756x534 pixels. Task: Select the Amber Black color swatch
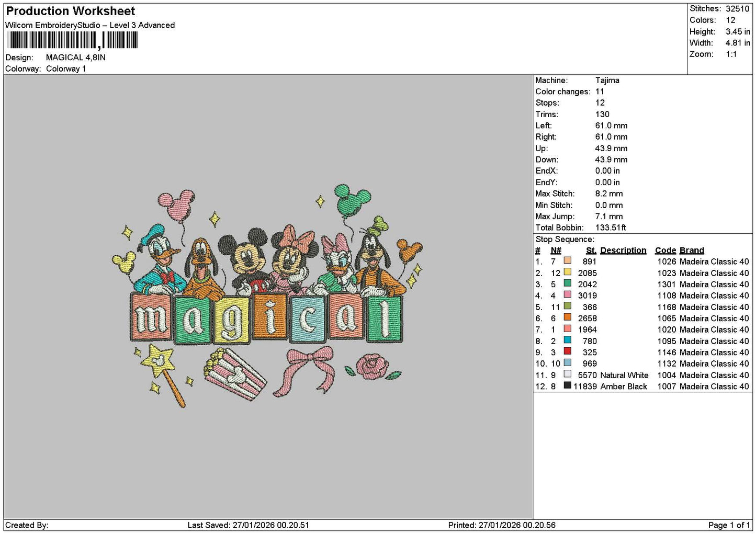568,385
